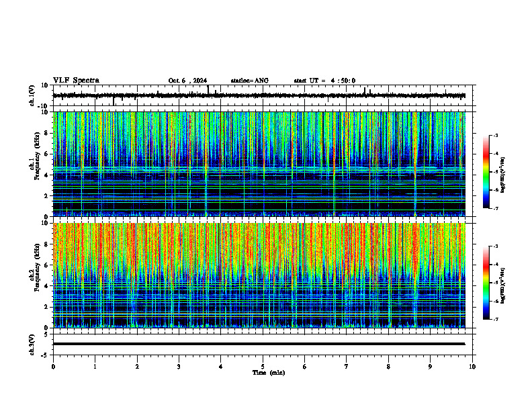The width and height of the screenshot is (532, 411).
Task: Click inside the ch.1 spectrogram panel
Action: tap(259, 164)
